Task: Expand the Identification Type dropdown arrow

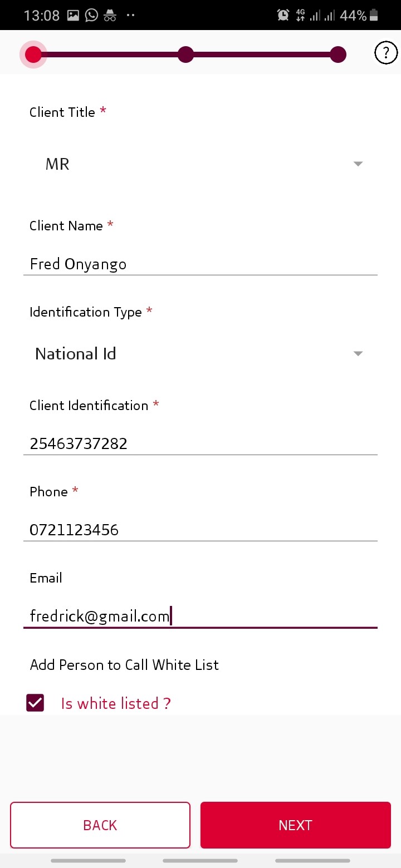Action: pos(358,354)
